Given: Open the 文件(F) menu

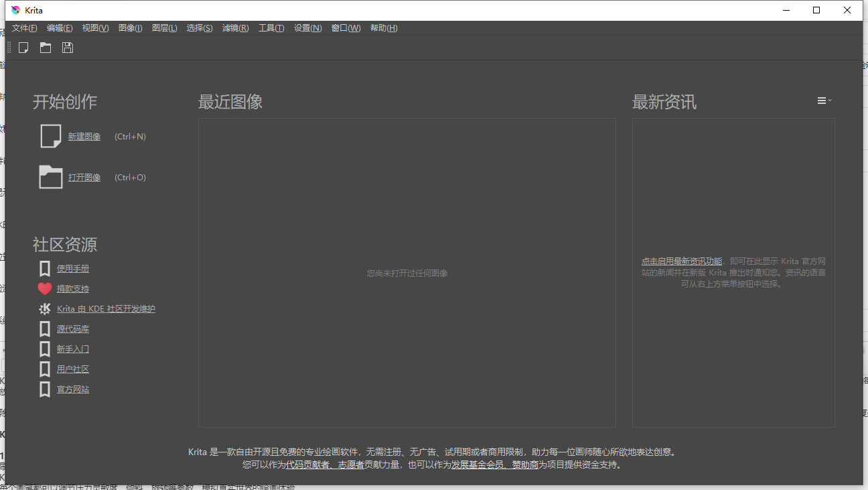Looking at the screenshot, I should pos(25,28).
